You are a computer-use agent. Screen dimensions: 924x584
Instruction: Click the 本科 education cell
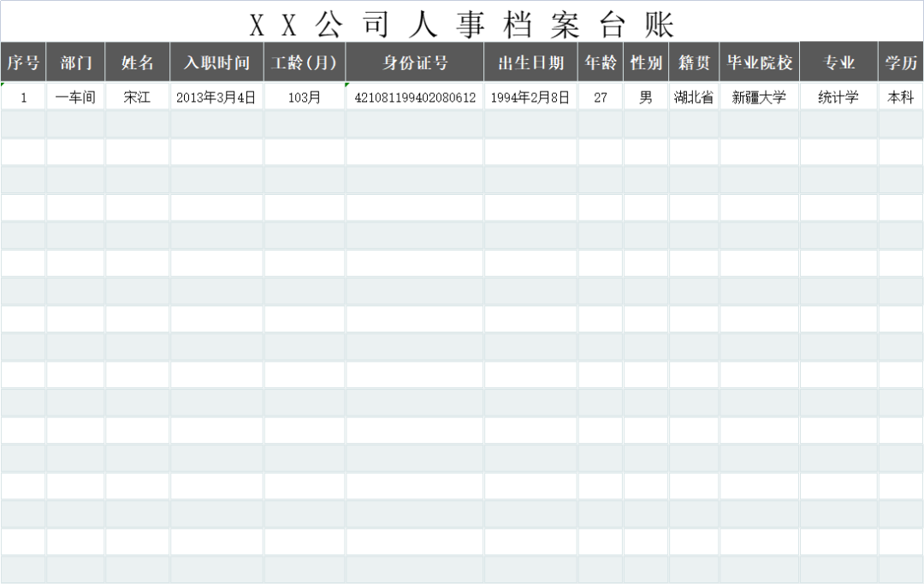(901, 97)
